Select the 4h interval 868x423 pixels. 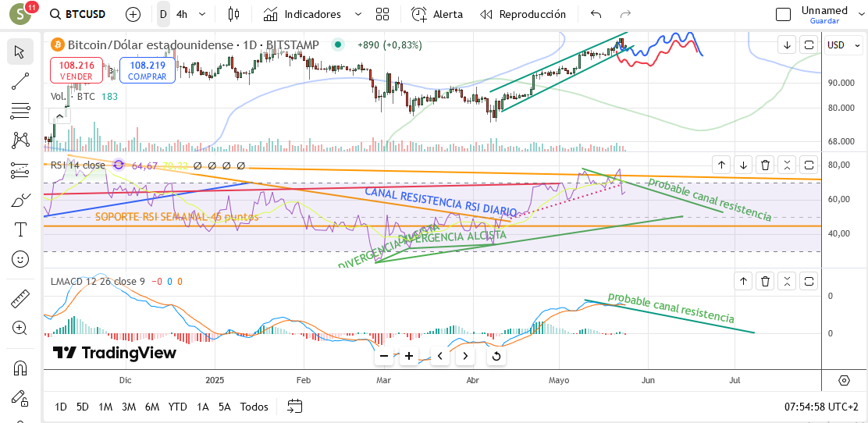pyautogui.click(x=182, y=14)
